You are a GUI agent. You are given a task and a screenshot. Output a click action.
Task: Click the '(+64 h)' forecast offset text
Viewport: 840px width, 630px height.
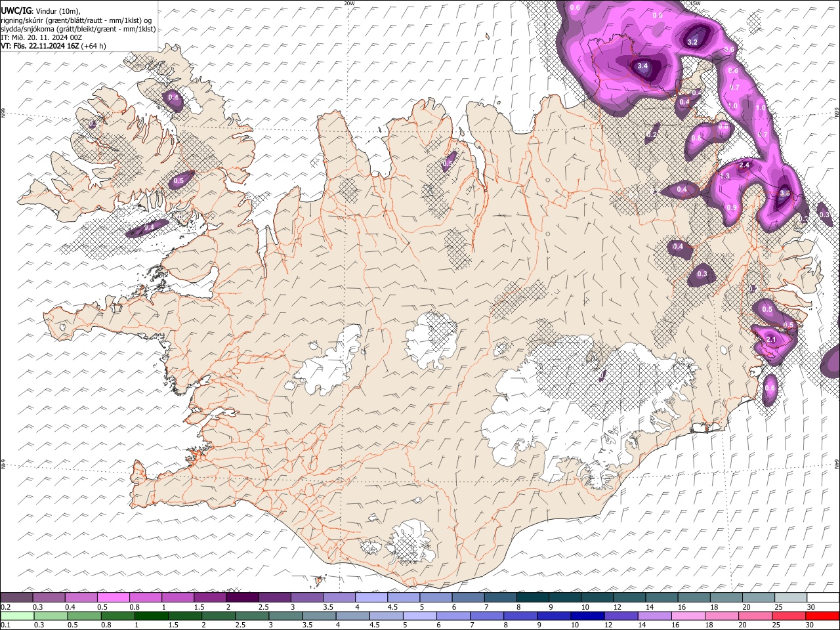click(x=94, y=46)
